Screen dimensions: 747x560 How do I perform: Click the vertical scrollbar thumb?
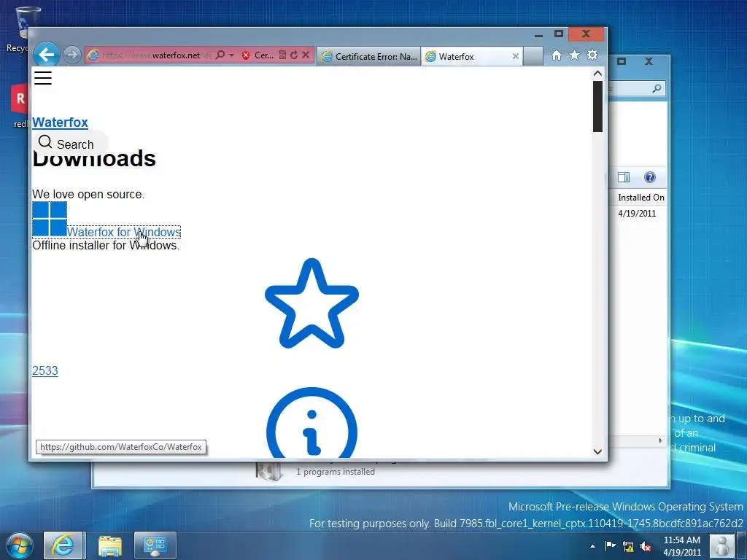pos(597,106)
